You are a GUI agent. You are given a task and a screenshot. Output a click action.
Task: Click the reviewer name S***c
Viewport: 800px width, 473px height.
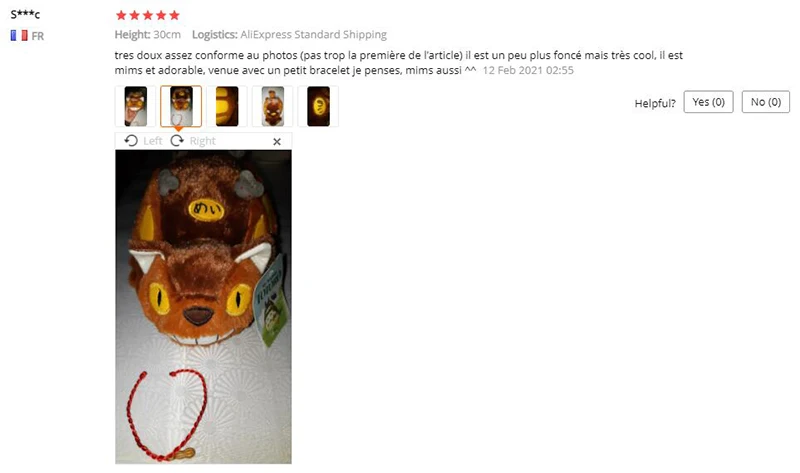click(x=25, y=14)
